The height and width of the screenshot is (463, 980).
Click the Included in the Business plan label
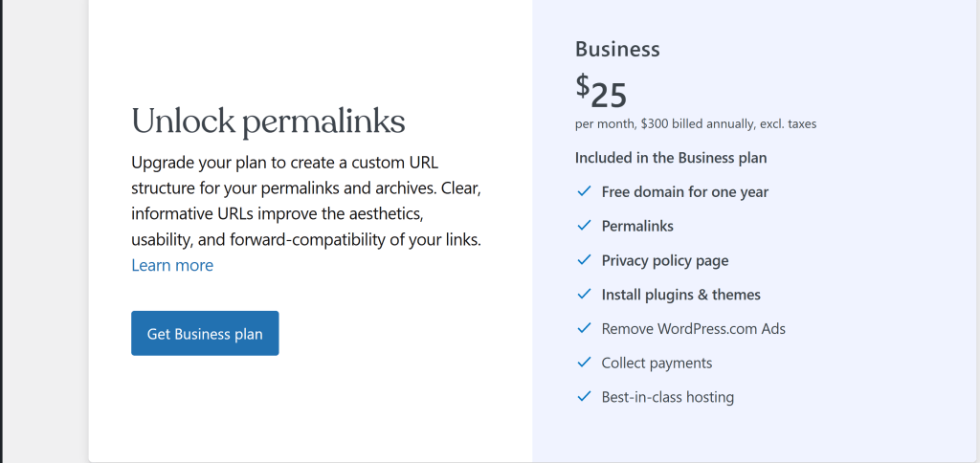tap(670, 158)
